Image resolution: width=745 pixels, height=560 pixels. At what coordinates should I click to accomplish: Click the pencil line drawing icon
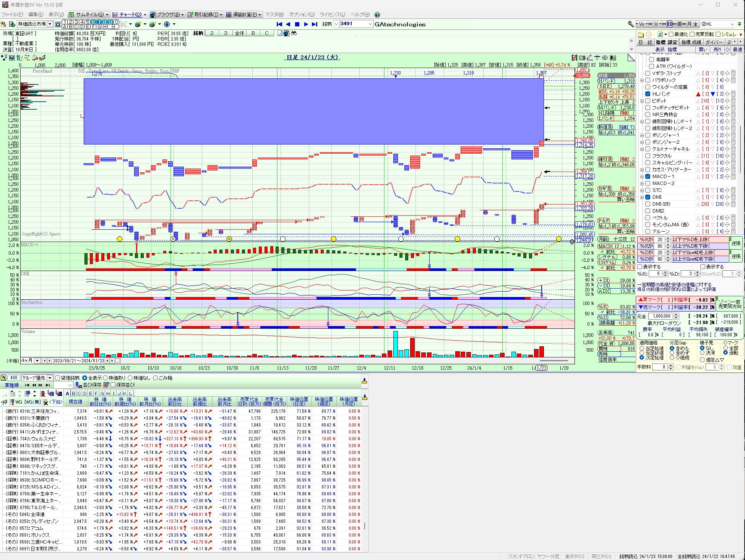589,58
